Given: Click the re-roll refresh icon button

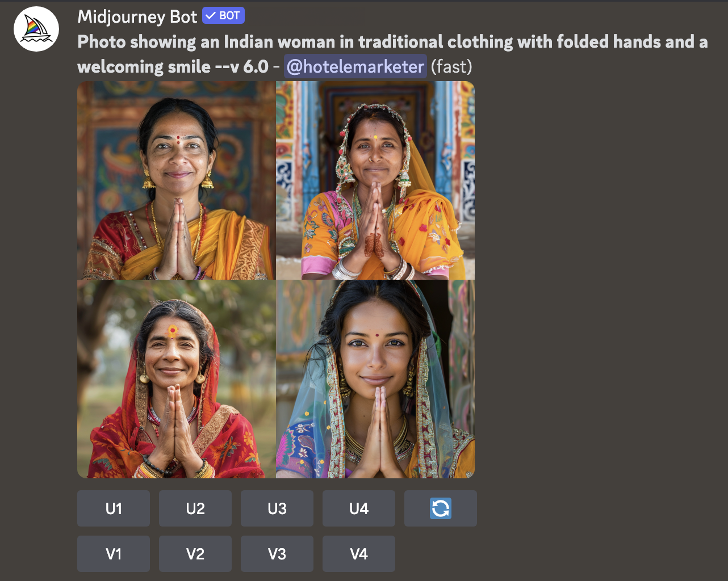Looking at the screenshot, I should (441, 508).
